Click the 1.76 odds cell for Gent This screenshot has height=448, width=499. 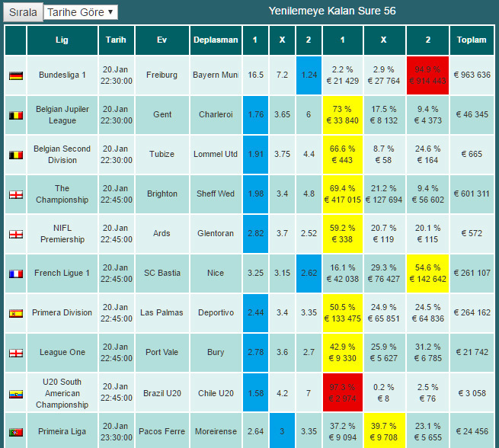[255, 114]
